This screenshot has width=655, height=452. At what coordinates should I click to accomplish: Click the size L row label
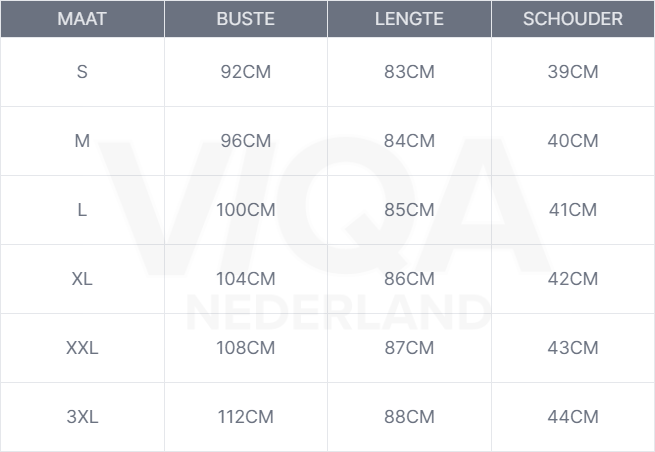pos(82,210)
